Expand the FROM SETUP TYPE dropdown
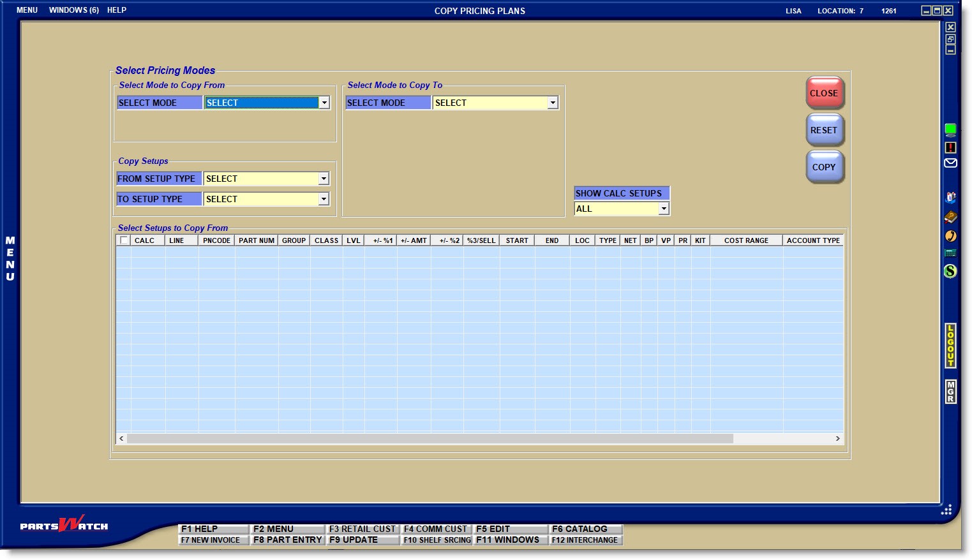The height and width of the screenshot is (560, 972). coord(324,179)
